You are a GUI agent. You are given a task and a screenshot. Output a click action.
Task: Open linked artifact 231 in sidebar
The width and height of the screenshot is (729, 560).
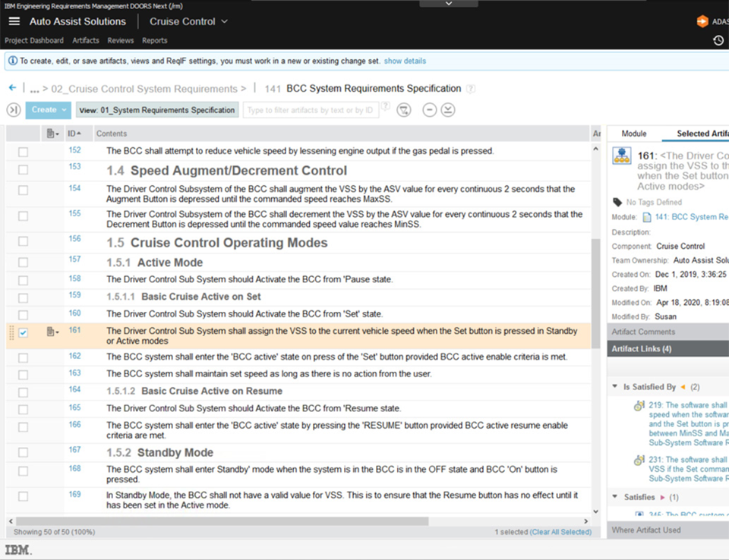688,468
